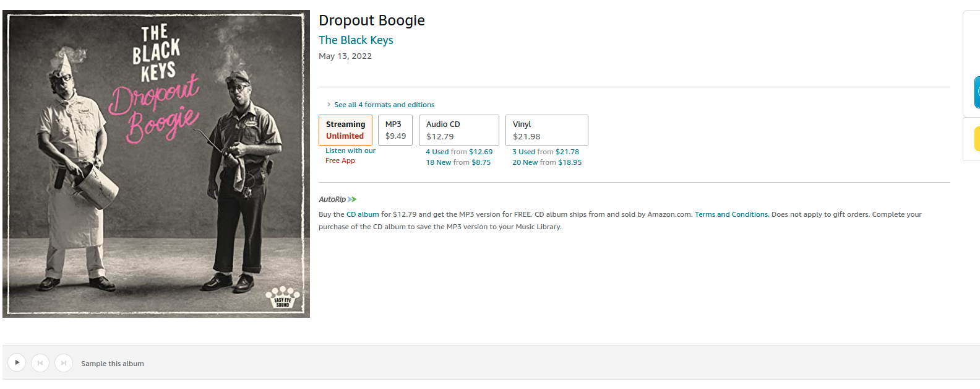The height and width of the screenshot is (389, 980).
Task: Click the Easy Eye Sound stamp on the cover
Action: point(283,297)
